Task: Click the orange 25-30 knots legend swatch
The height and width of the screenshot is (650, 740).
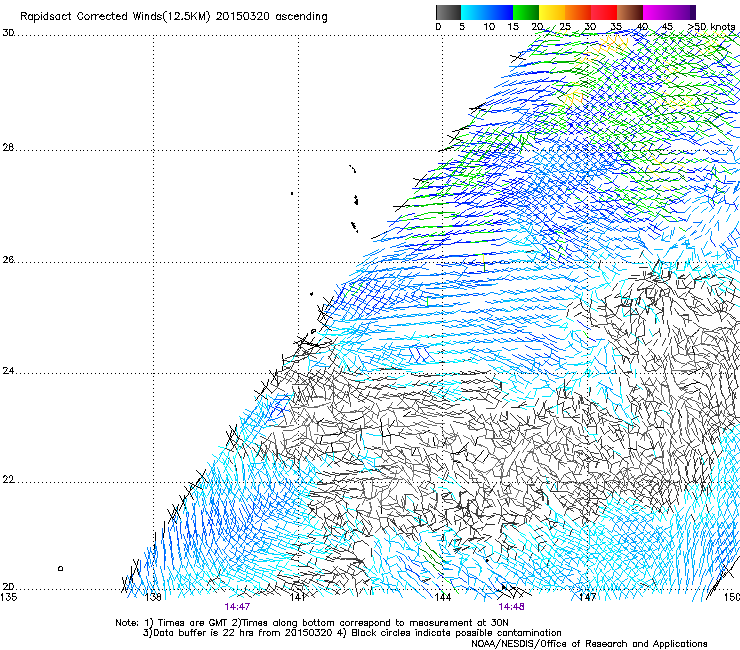Action: pyautogui.click(x=578, y=12)
